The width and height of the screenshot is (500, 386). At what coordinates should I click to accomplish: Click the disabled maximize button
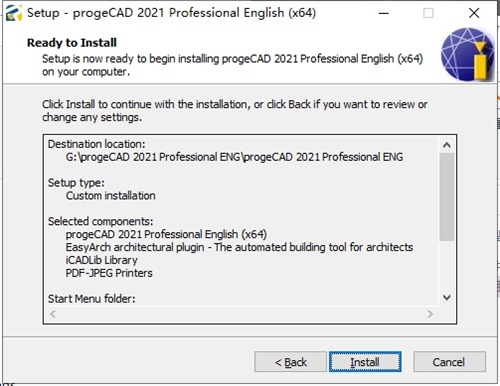[428, 13]
